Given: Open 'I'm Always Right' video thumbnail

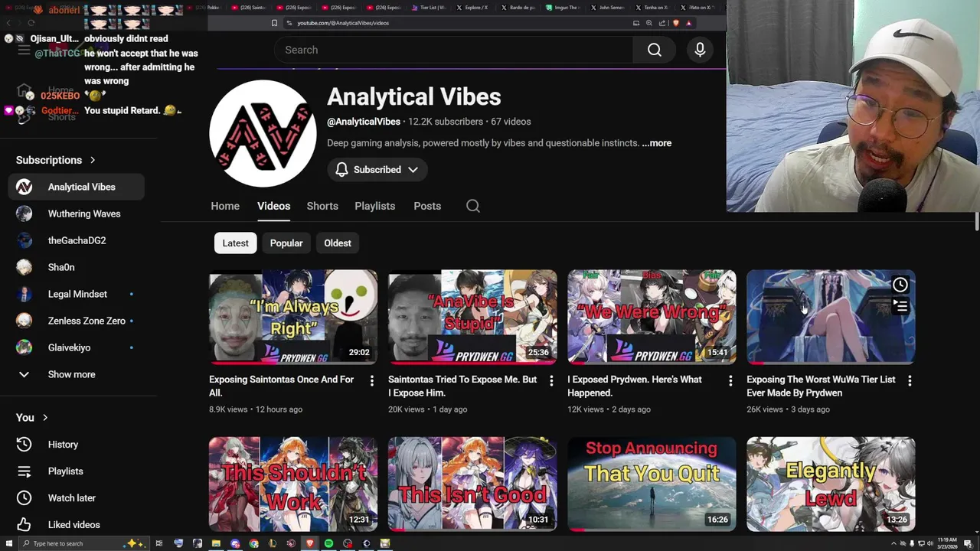Looking at the screenshot, I should [x=293, y=317].
